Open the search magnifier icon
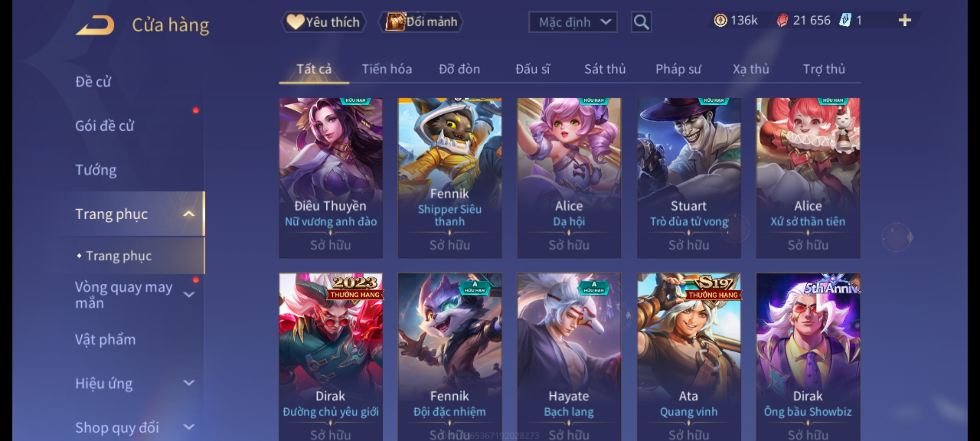This screenshot has width=980, height=441. coord(641,22)
